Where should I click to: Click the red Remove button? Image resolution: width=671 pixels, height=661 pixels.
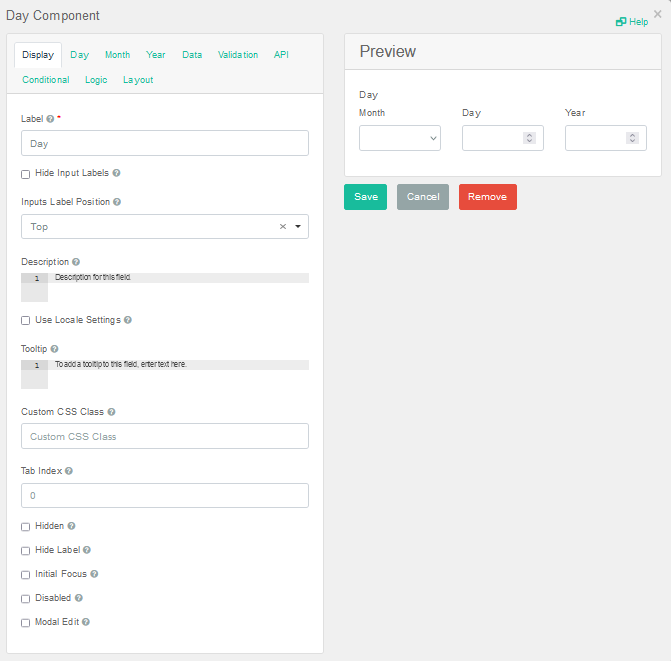click(487, 197)
